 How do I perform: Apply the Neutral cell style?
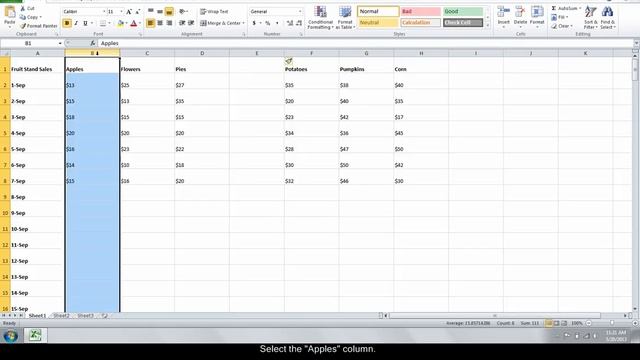click(378, 22)
